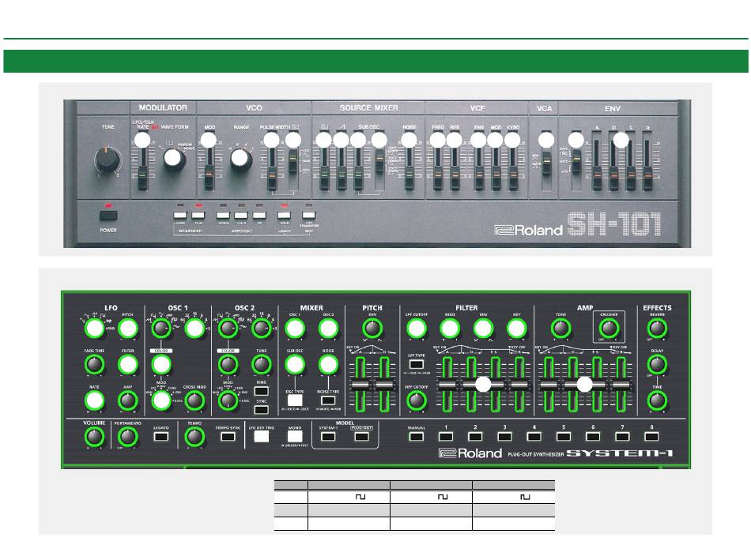751x560 pixels.
Task: Click the System-1 OSC 2 TUNE knob
Action: point(261,365)
